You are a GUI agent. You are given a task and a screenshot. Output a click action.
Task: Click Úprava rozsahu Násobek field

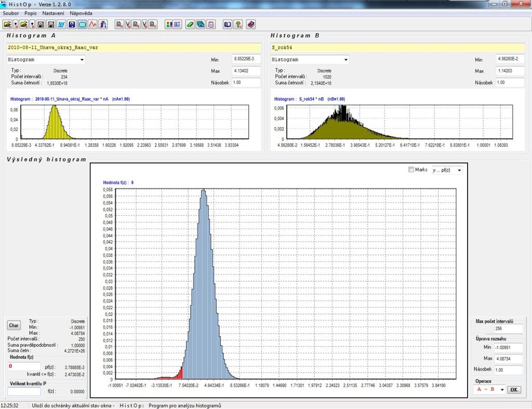pyautogui.click(x=508, y=370)
